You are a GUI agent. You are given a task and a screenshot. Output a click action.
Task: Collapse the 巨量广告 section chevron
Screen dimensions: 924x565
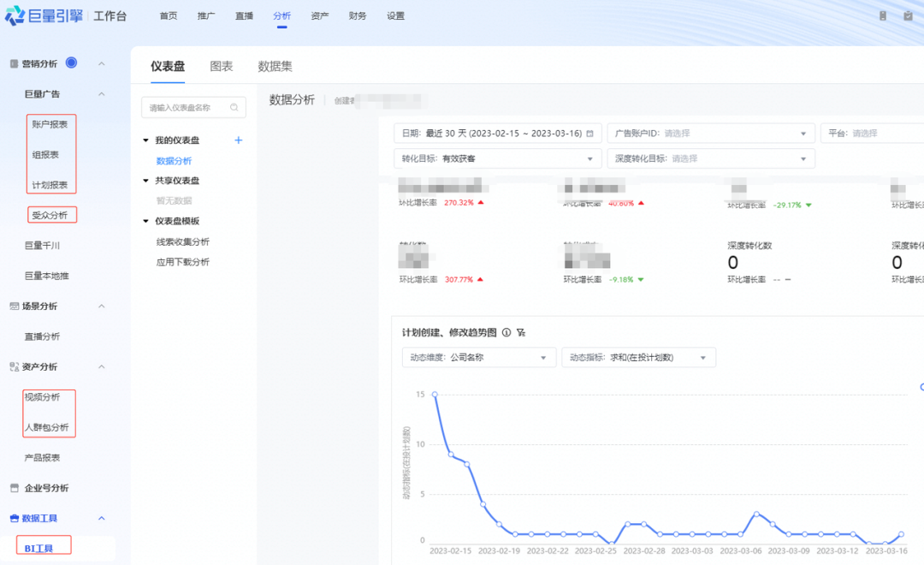pyautogui.click(x=101, y=94)
